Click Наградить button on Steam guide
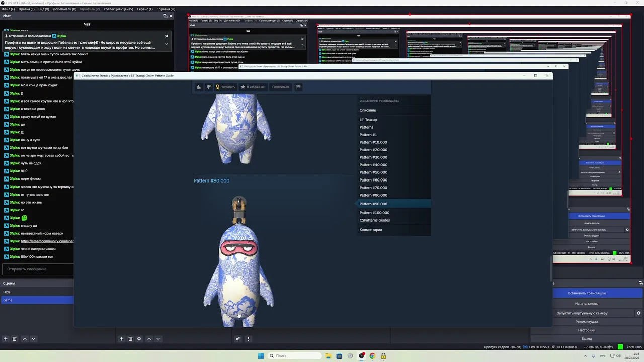 (225, 87)
